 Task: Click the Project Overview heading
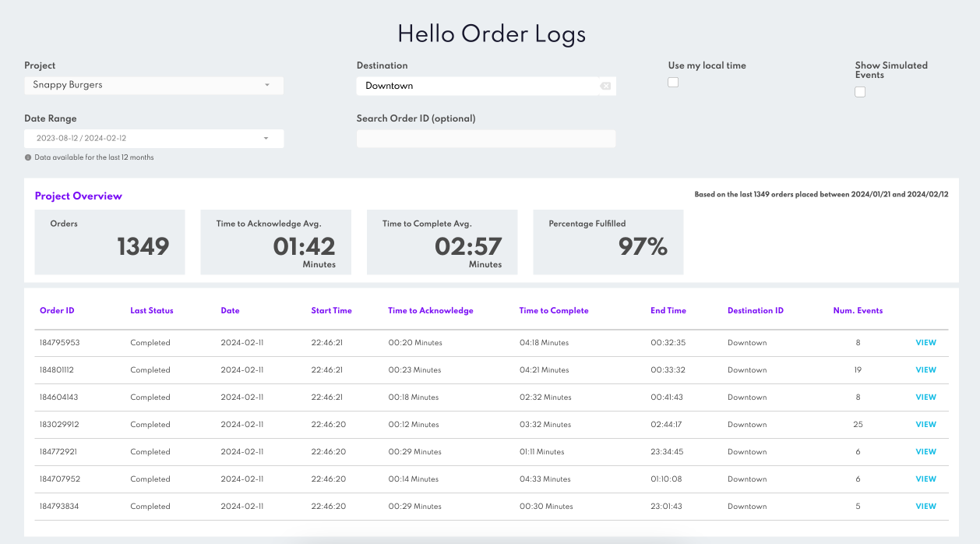point(79,196)
